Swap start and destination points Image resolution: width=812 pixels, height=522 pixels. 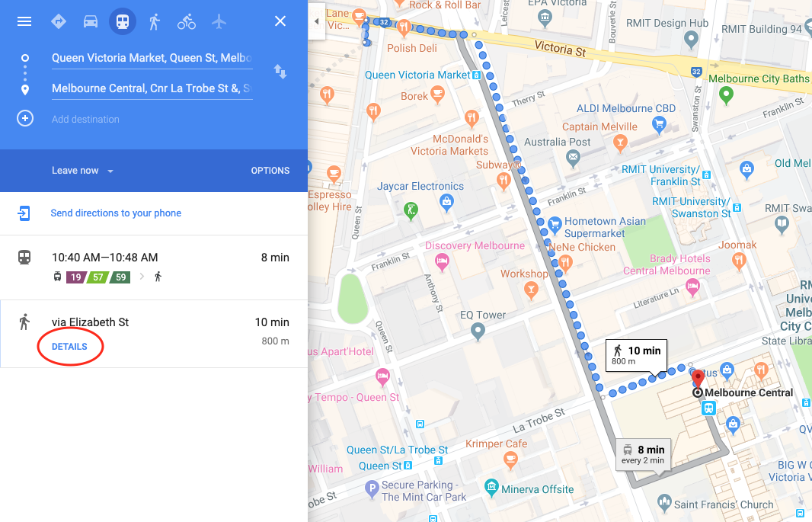tap(280, 72)
